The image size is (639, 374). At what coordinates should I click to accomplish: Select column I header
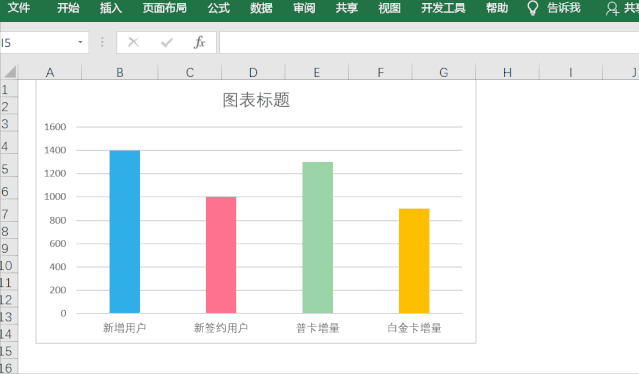571,73
